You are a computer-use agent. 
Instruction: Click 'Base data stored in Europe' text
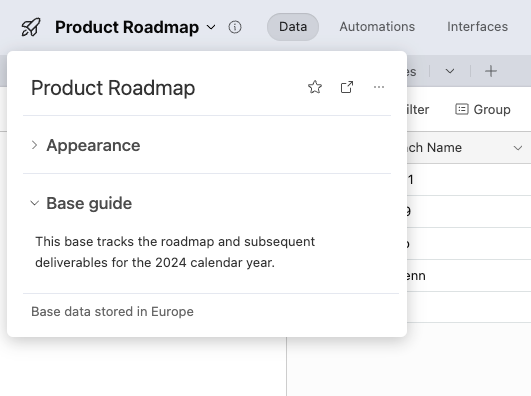point(112,312)
